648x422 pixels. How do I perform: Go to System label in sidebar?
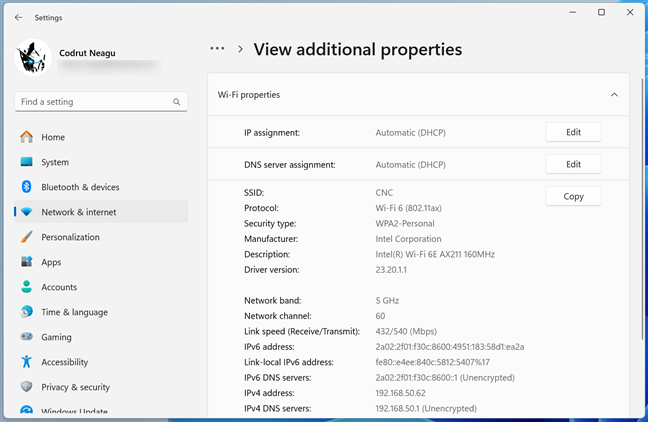coord(55,162)
